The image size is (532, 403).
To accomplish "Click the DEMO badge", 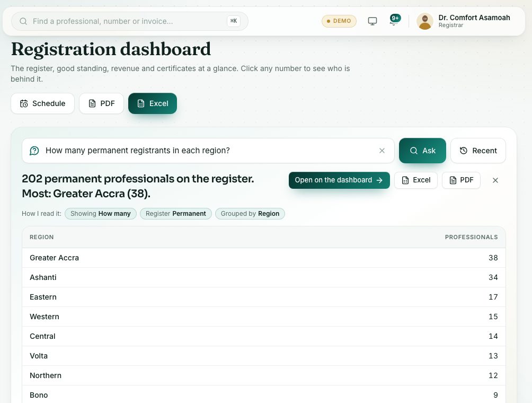I will [339, 21].
